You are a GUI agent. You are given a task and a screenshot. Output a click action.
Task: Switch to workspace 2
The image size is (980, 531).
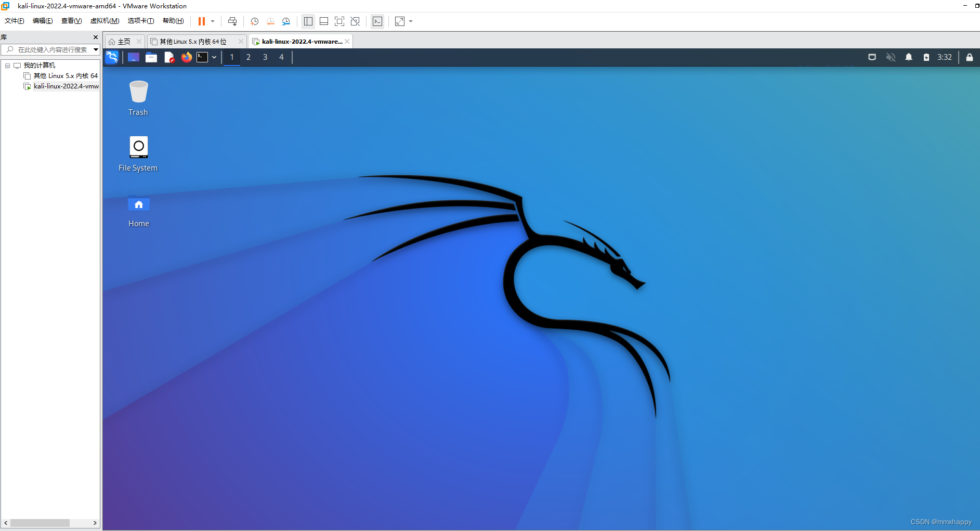[x=249, y=57]
